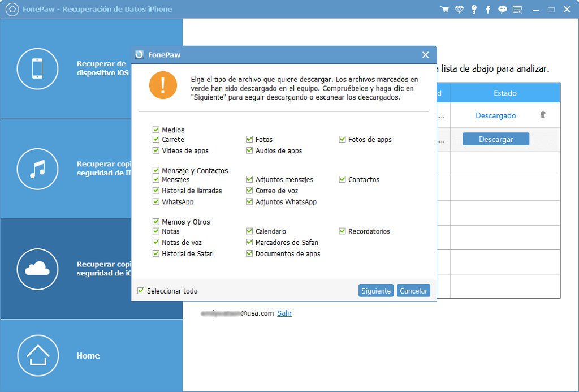Screen dimensions: 579x392
Task: Toggle Marcadores de Safari checkbox
Action: coord(249,242)
